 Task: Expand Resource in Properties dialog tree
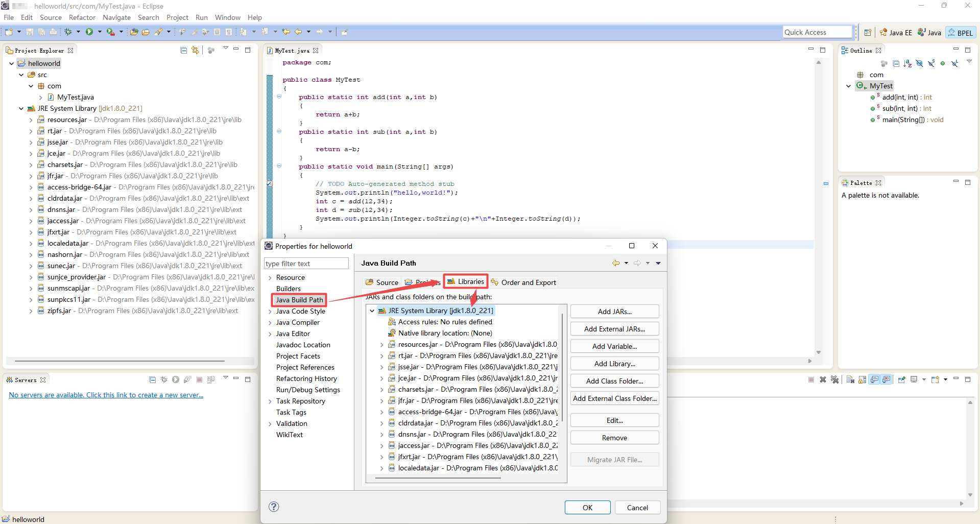click(x=270, y=277)
